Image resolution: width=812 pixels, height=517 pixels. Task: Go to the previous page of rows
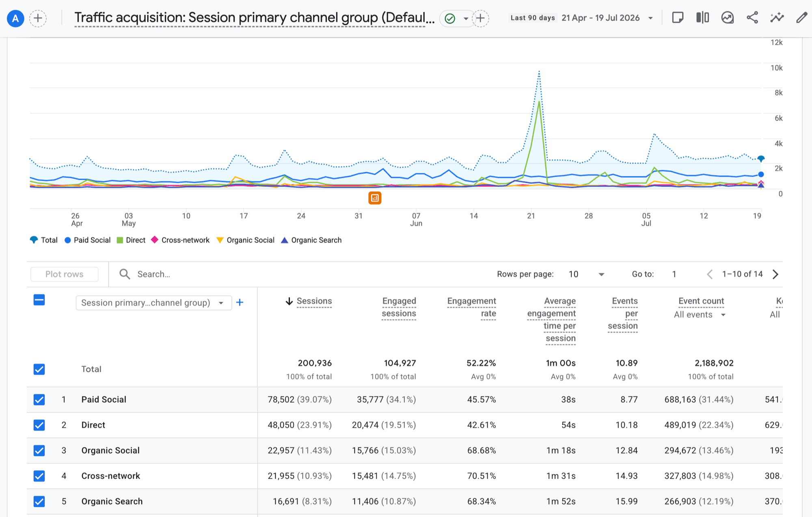pos(710,274)
